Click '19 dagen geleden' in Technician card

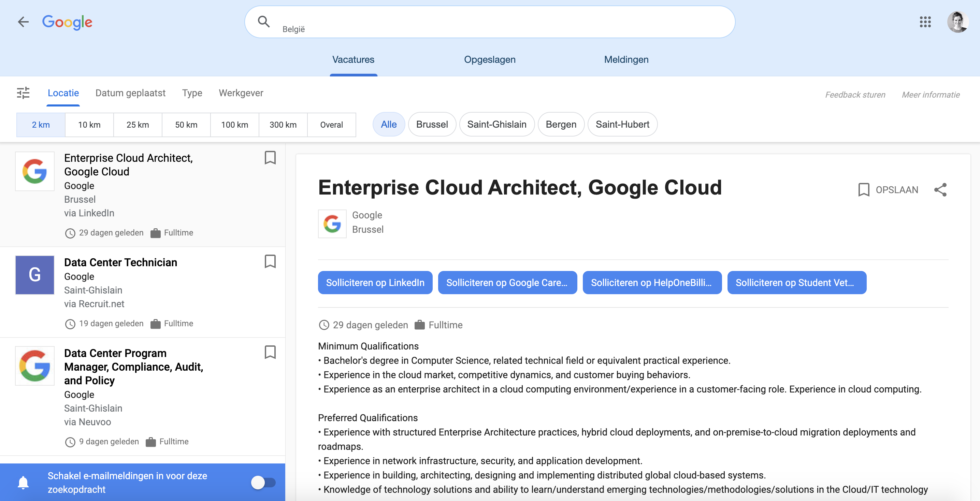point(111,324)
